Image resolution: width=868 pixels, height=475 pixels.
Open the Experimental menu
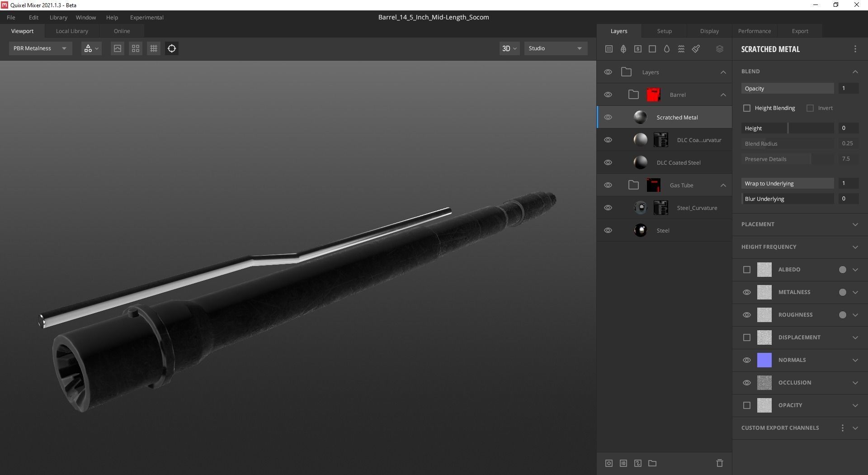tap(146, 17)
